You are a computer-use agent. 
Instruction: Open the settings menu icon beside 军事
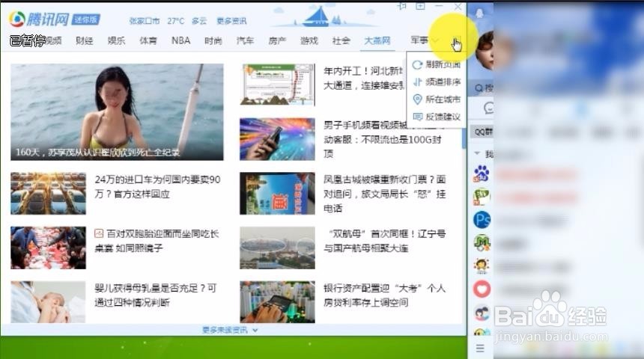click(x=456, y=40)
